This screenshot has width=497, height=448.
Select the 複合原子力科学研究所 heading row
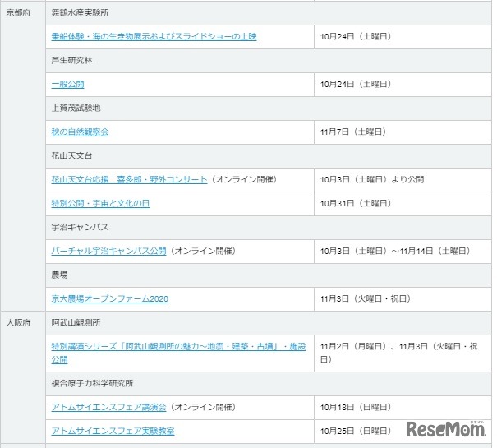tap(269, 384)
